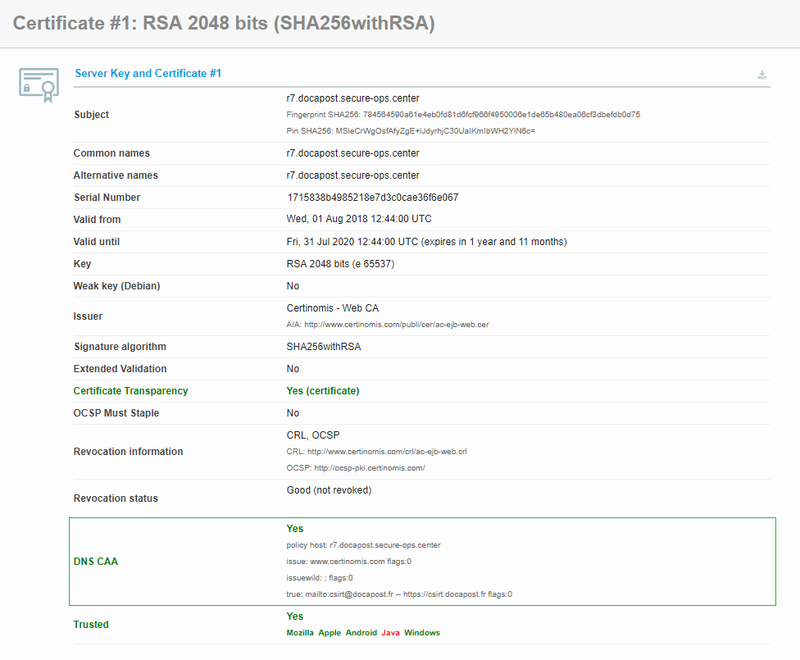The width and height of the screenshot is (800, 660).
Task: Click the 'OCSP Must Staple' row label
Action: coord(116,413)
